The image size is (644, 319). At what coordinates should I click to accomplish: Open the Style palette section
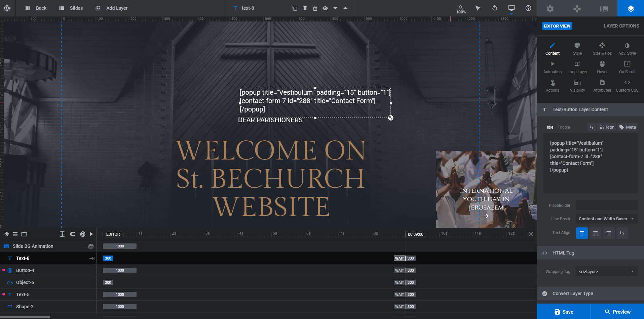577,49
